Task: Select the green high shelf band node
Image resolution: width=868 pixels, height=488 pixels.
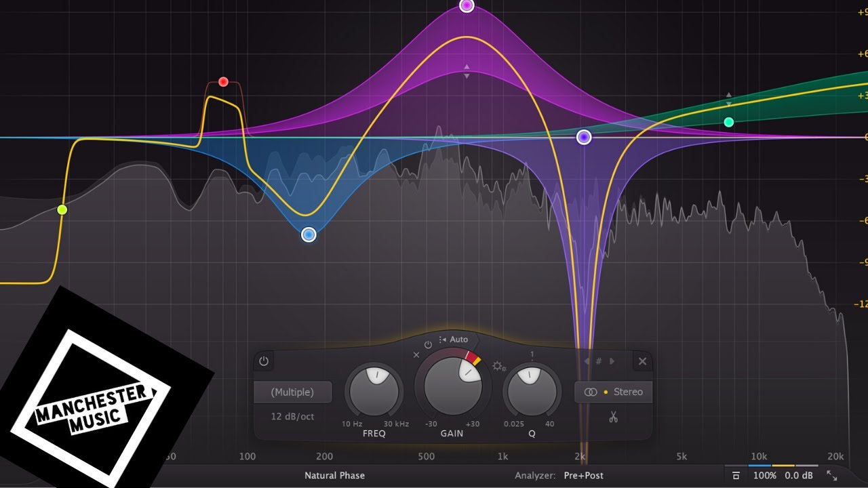Action: [x=729, y=122]
